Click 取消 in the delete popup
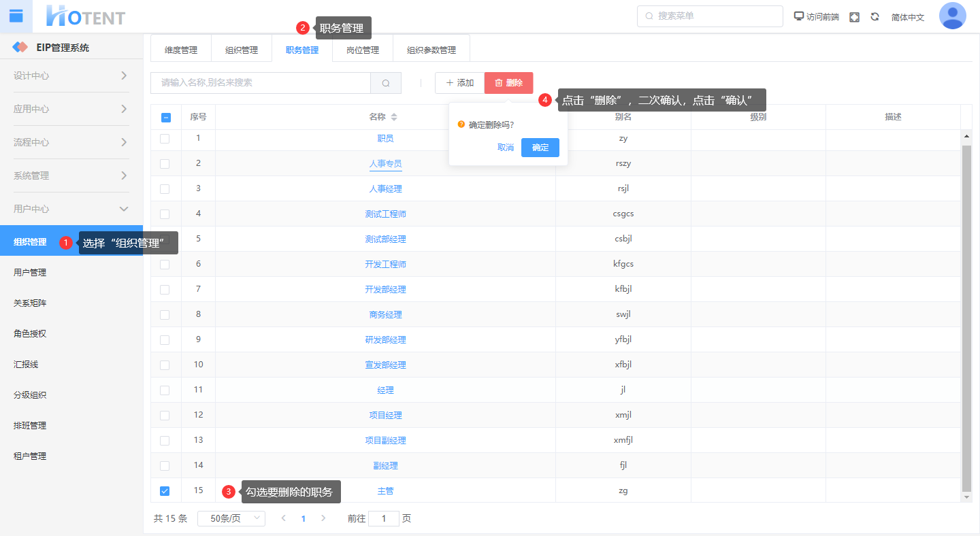 point(505,148)
